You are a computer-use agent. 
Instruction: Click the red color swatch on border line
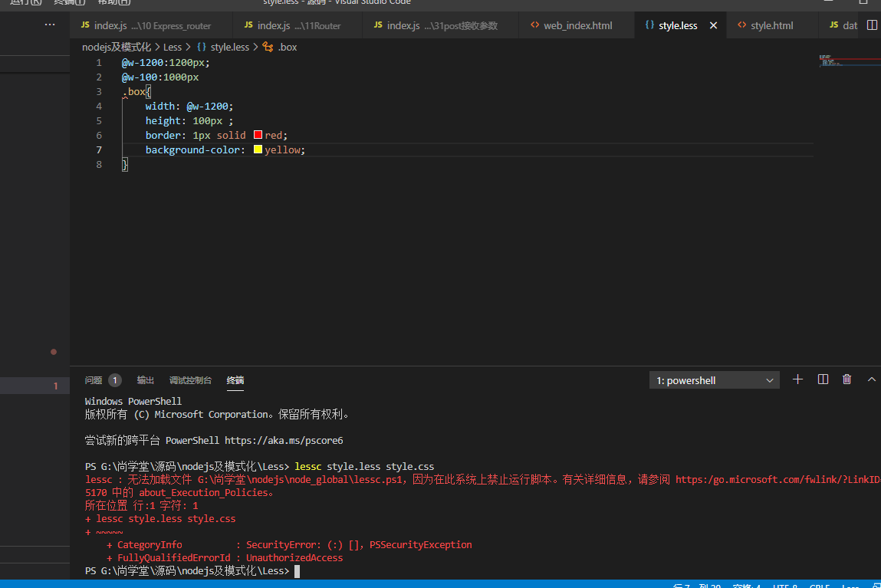258,135
